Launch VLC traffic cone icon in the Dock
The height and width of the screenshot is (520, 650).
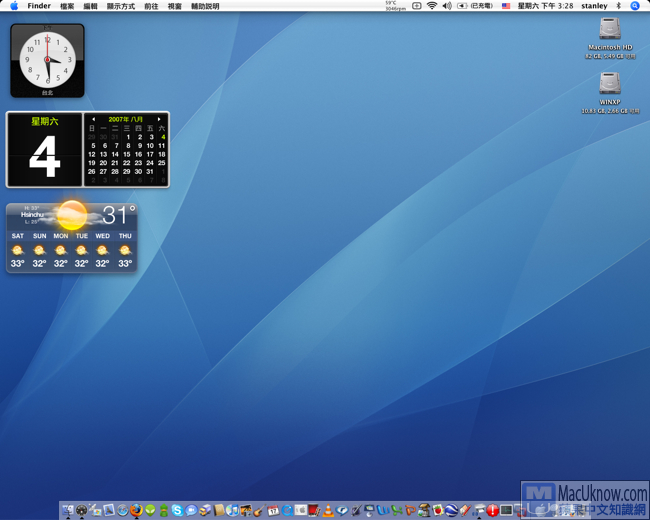(x=328, y=510)
